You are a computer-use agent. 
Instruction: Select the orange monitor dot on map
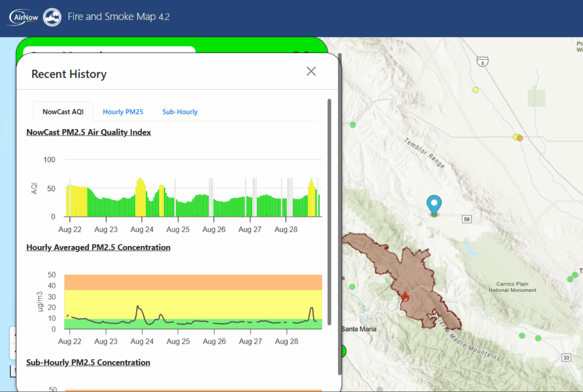(520, 138)
